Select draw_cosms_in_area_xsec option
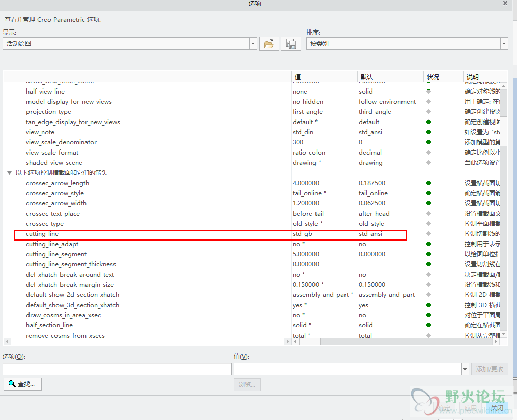The image size is (517, 420). (x=63, y=315)
